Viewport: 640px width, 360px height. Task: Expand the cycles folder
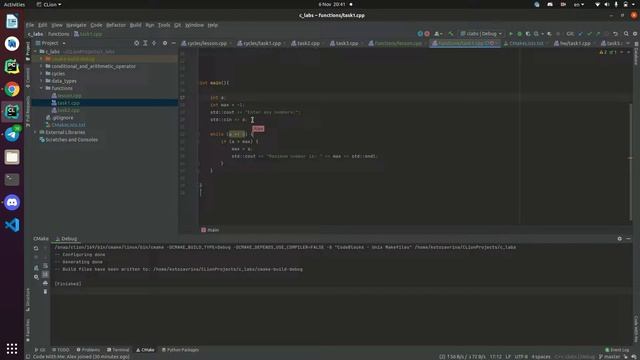point(41,73)
